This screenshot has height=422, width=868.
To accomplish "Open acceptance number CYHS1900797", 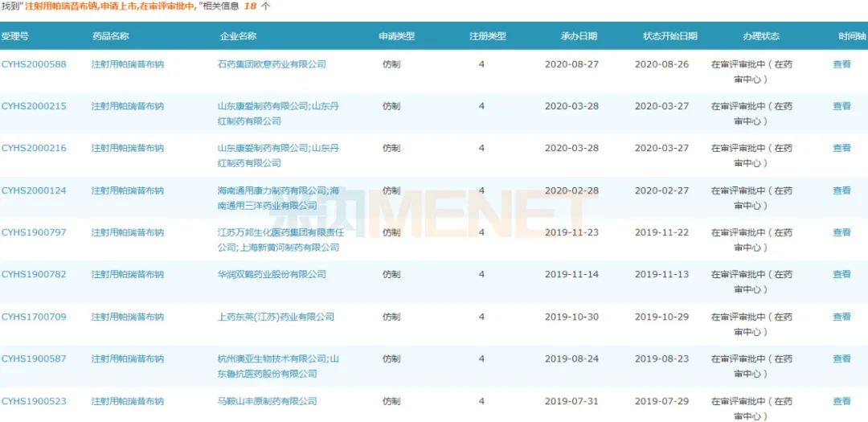I will coord(34,232).
